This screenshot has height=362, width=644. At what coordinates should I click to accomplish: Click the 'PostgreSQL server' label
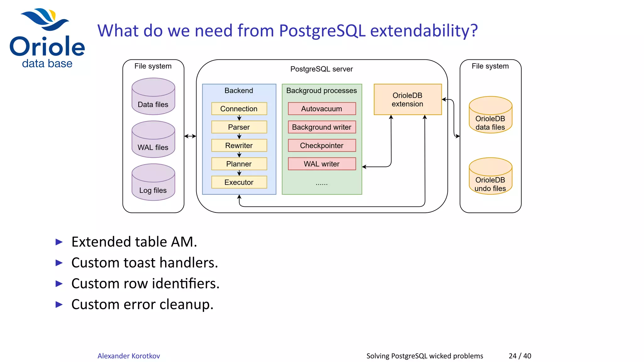[321, 69]
